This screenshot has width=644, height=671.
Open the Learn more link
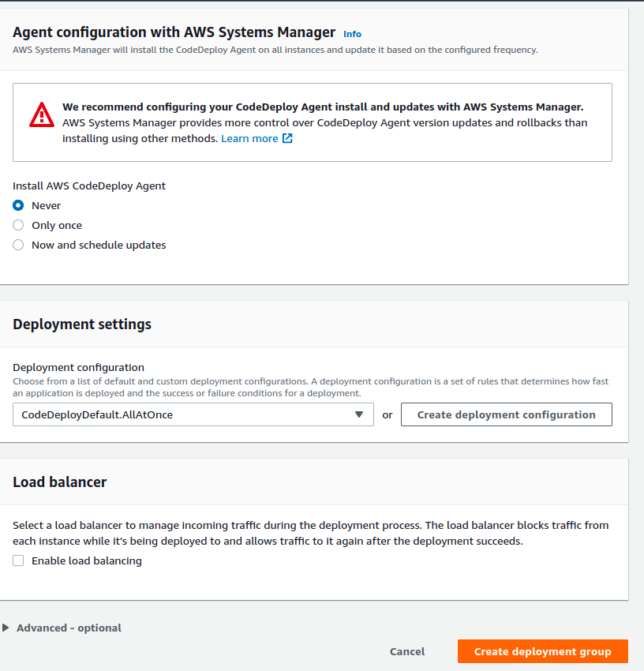point(249,139)
